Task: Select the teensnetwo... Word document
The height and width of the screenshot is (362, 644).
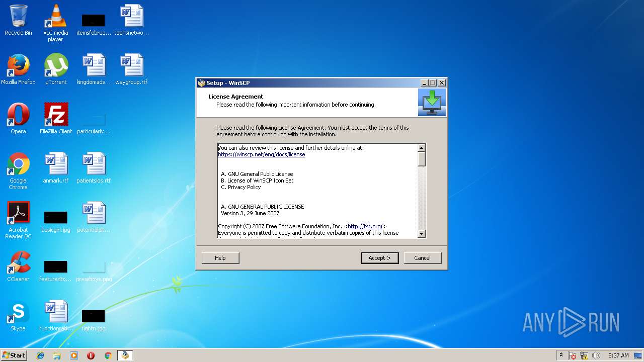Action: pyautogui.click(x=131, y=21)
